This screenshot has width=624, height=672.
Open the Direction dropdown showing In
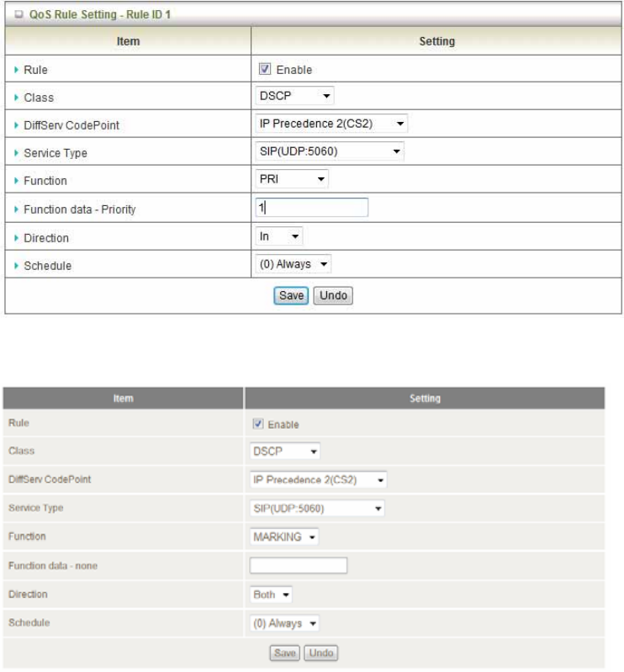click(278, 237)
